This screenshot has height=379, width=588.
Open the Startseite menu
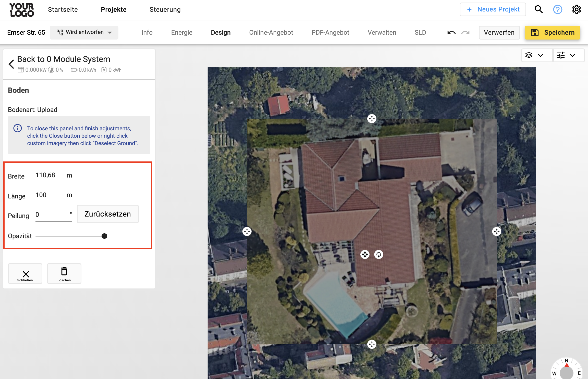pos(63,10)
